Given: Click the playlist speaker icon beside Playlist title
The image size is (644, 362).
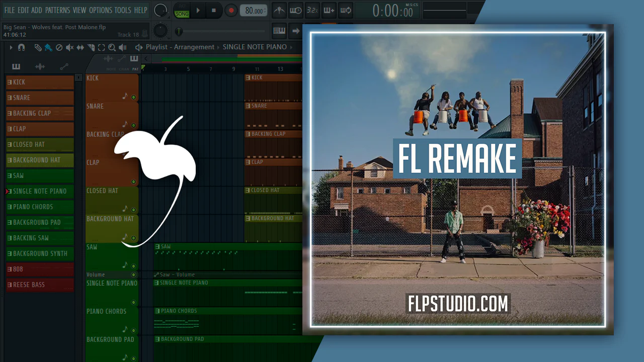Looking at the screenshot, I should click(x=139, y=47).
